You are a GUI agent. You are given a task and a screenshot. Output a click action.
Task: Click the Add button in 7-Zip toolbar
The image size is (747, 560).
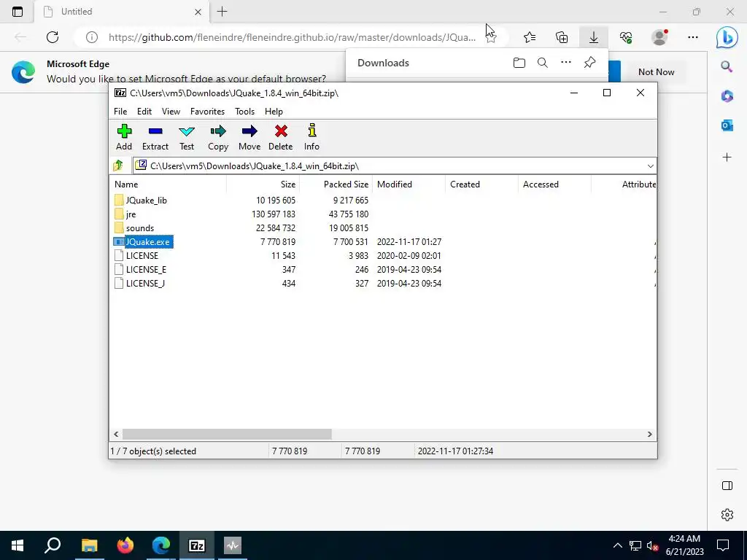tap(124, 137)
